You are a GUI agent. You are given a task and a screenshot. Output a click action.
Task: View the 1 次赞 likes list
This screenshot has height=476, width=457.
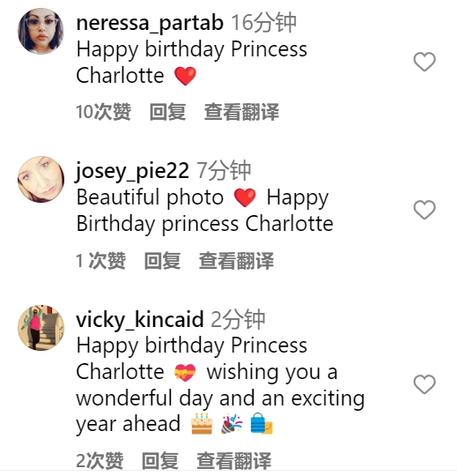pyautogui.click(x=100, y=260)
